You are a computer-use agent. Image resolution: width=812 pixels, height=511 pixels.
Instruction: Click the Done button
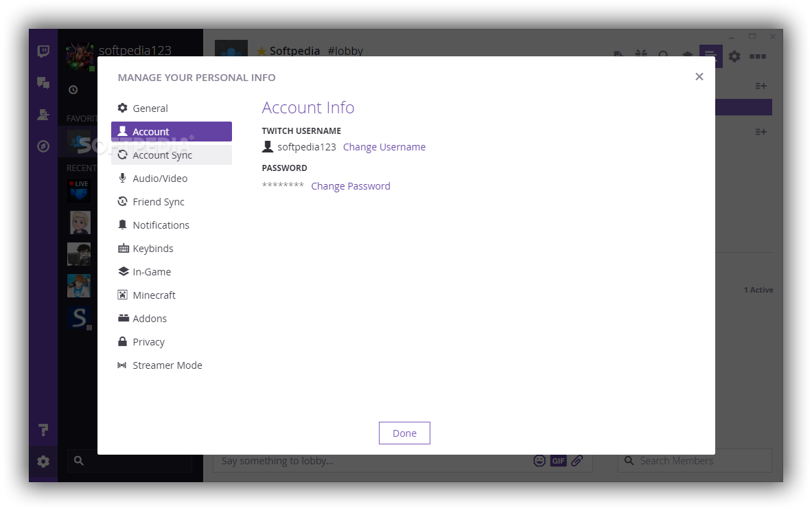click(x=404, y=433)
